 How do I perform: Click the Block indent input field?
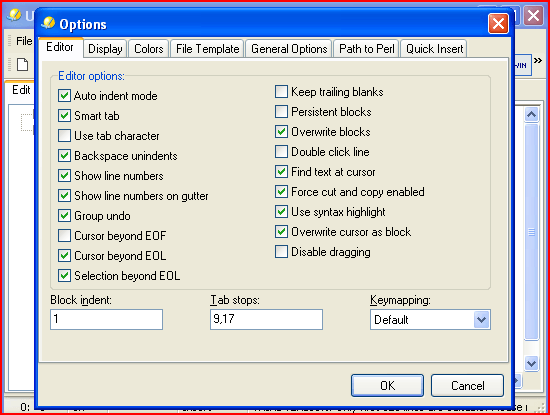tap(107, 319)
